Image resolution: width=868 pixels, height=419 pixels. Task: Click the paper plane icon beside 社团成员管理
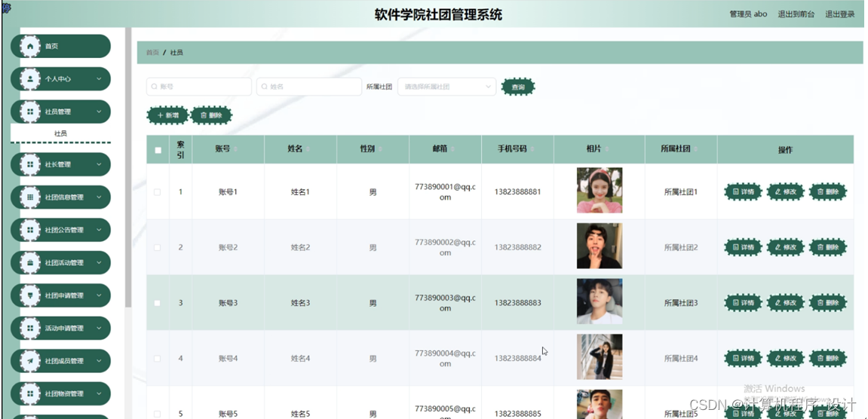coord(30,361)
